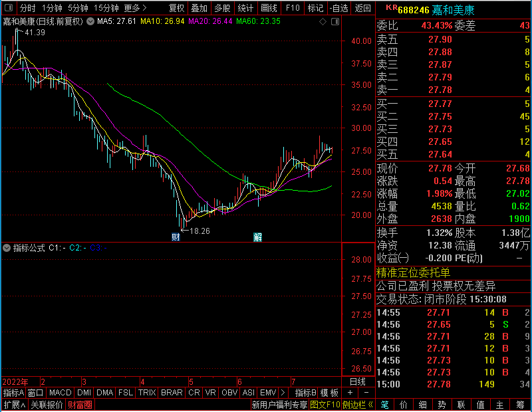Zoom out chart with the minus button
The image size is (532, 412).
[366, 393]
